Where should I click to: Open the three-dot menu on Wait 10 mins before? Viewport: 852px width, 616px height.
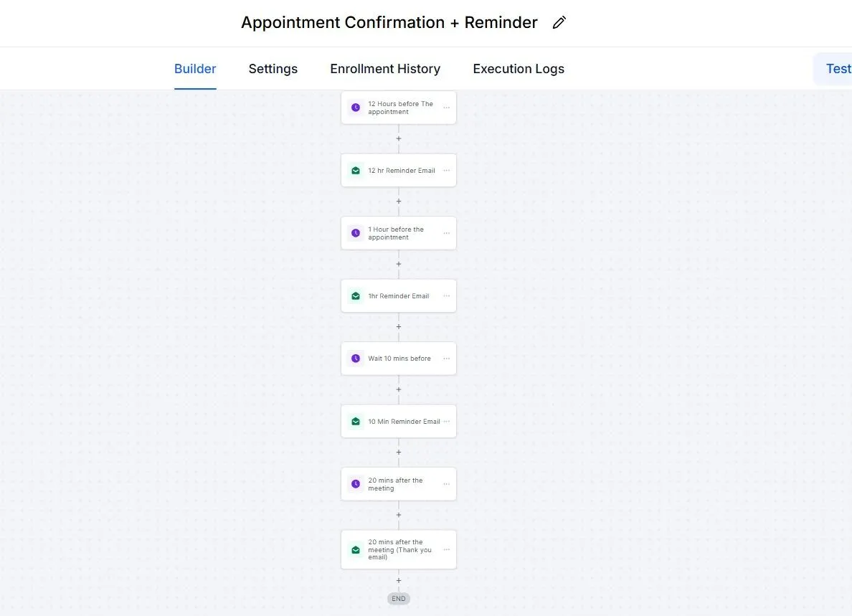[x=447, y=359]
